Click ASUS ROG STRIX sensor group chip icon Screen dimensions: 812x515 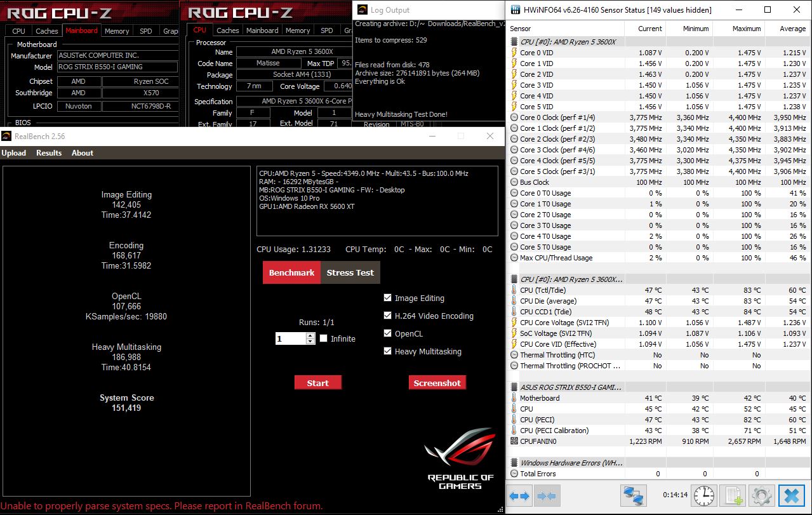(x=514, y=387)
